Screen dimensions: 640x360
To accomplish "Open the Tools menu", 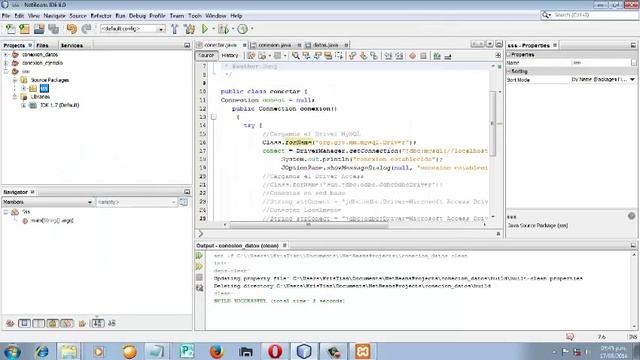I will click(x=195, y=16).
